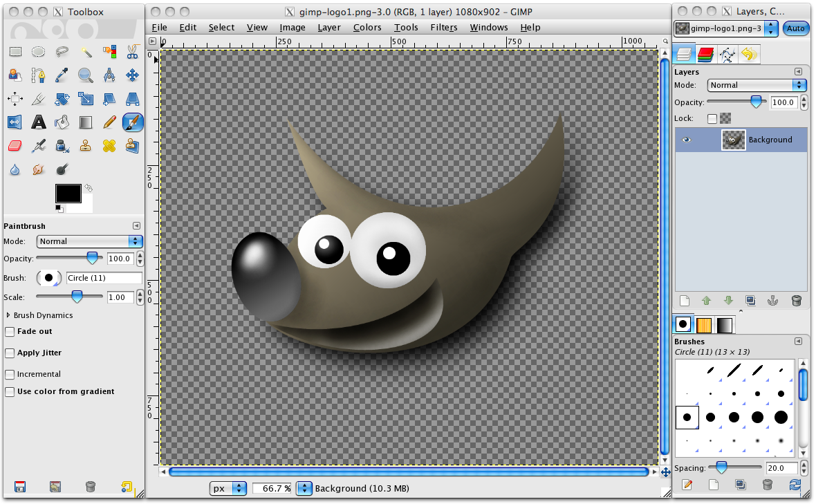Delete layer using Layers panel trash icon
The image size is (816, 504).
pos(796,301)
